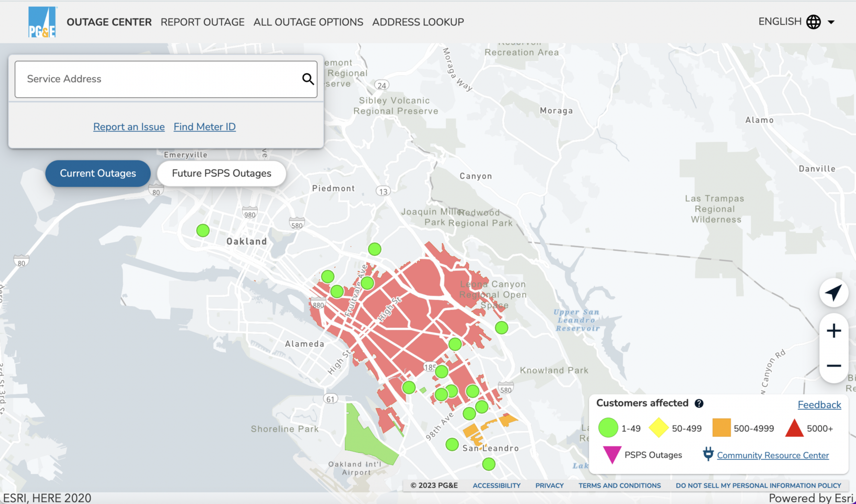856x504 pixels.
Task: Open the Community Resource Center link
Action: [773, 455]
